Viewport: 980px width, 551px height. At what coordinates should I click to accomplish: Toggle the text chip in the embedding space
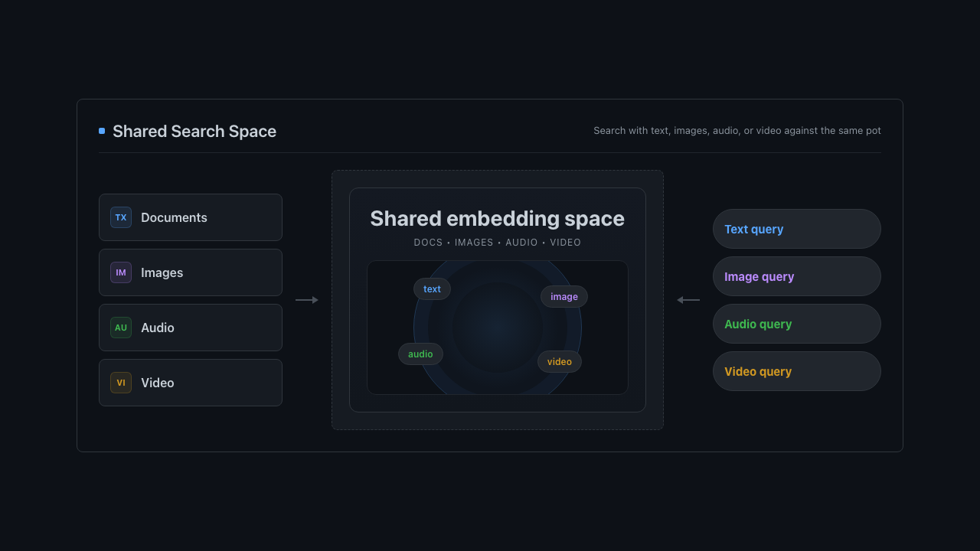[x=432, y=289]
